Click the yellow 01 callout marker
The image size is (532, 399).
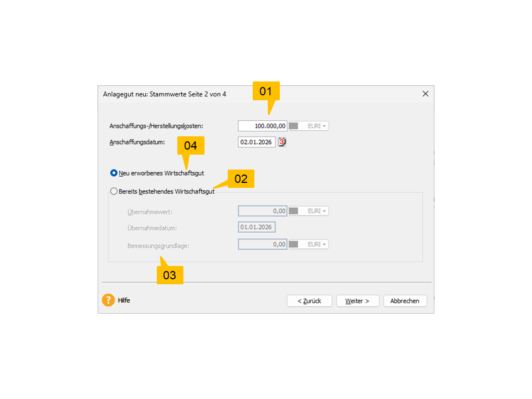click(x=266, y=91)
